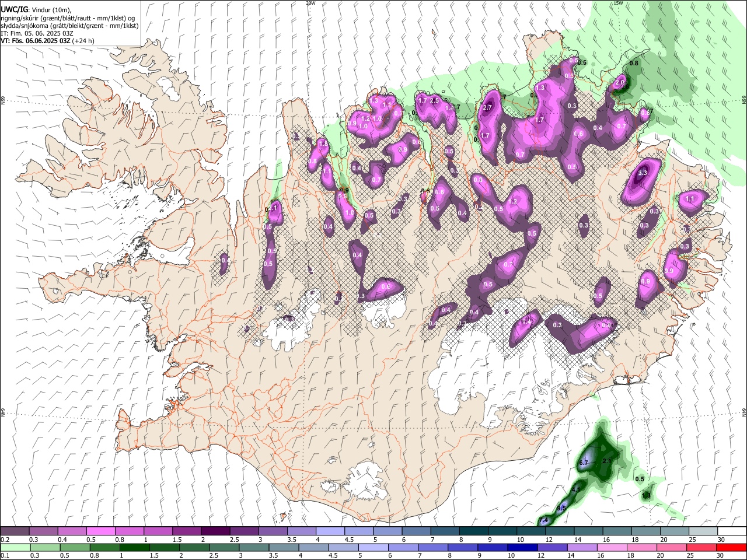This screenshot has width=747, height=560.
Task: Click the '6.7' rain value offshore southeast
Action: coord(583,463)
